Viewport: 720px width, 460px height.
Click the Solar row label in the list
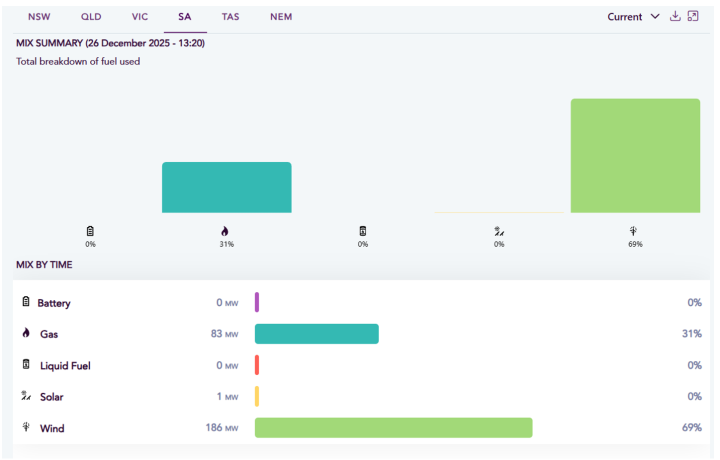(51, 397)
